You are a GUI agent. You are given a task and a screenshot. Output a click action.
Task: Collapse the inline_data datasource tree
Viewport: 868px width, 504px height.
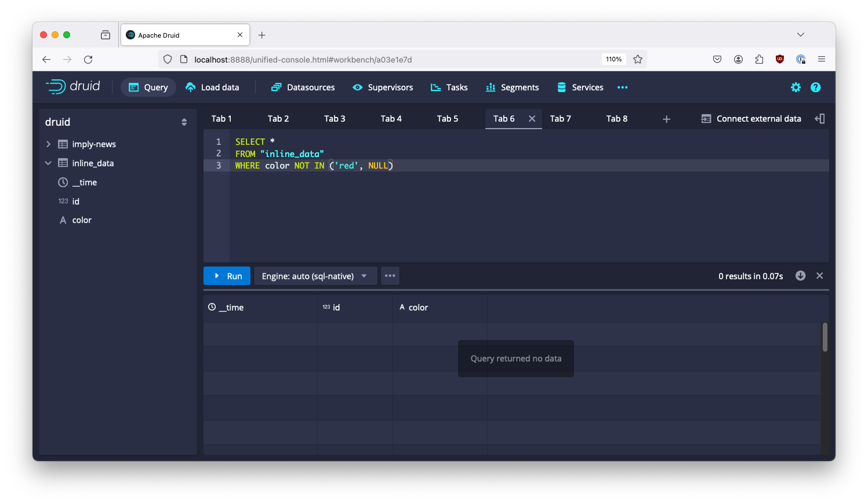coord(48,163)
